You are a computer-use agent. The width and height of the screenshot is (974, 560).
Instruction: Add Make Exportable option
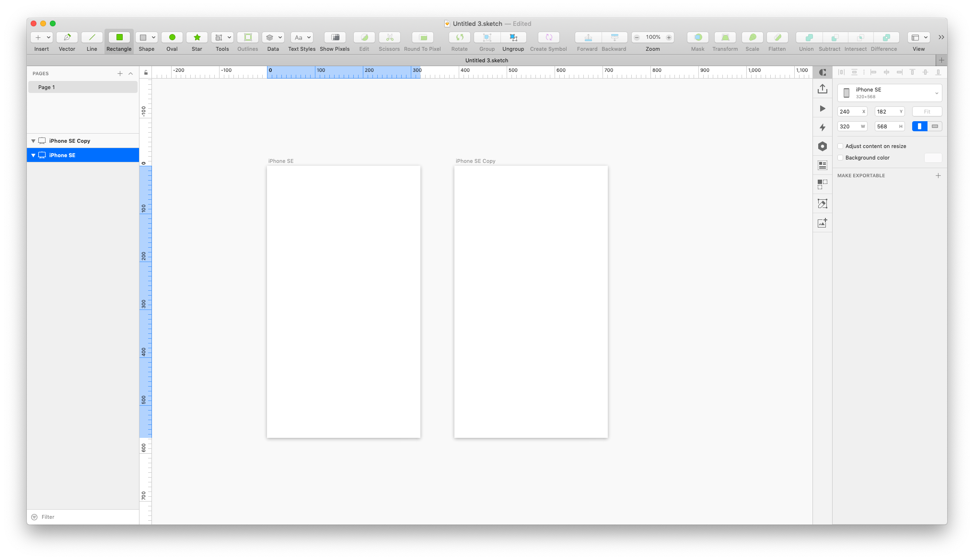tap(938, 176)
